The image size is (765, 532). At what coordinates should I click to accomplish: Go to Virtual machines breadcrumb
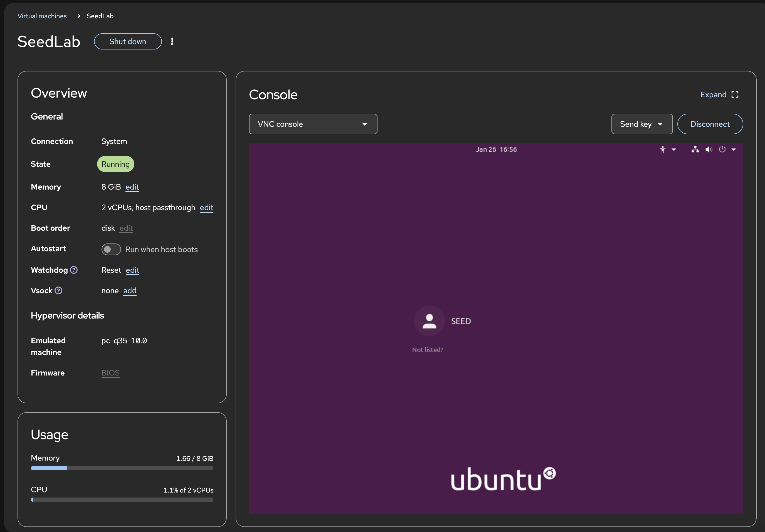(42, 16)
